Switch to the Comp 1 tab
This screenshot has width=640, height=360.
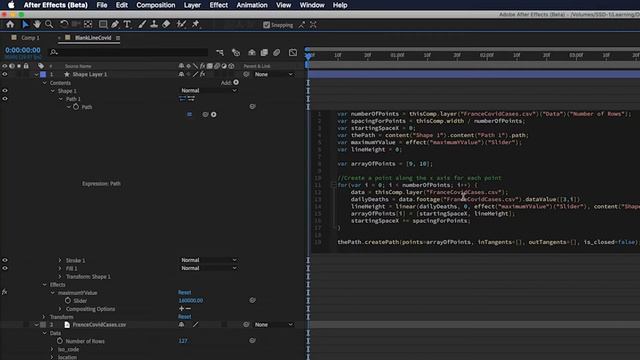click(30, 38)
